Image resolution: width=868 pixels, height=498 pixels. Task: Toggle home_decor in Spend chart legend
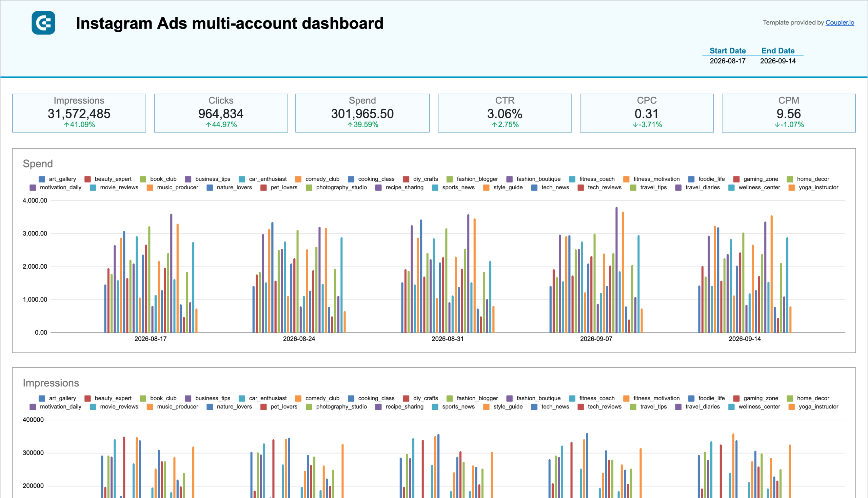[x=808, y=179]
